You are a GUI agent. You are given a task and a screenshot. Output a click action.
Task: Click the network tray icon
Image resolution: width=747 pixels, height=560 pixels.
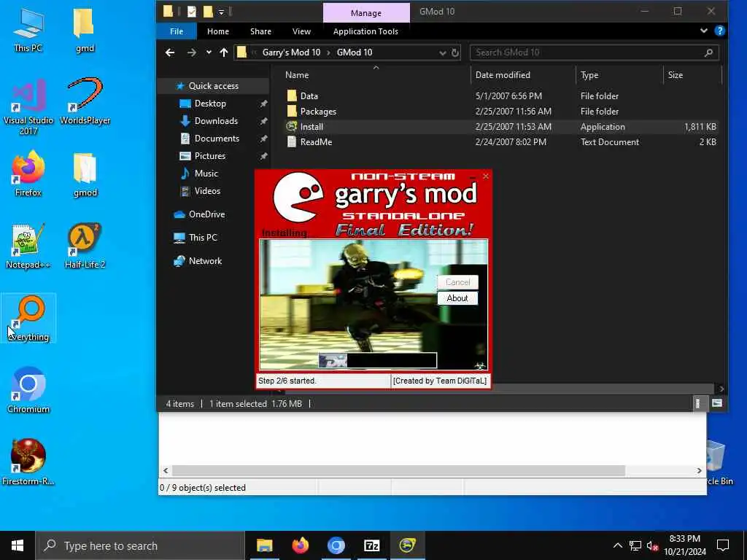[635, 545]
